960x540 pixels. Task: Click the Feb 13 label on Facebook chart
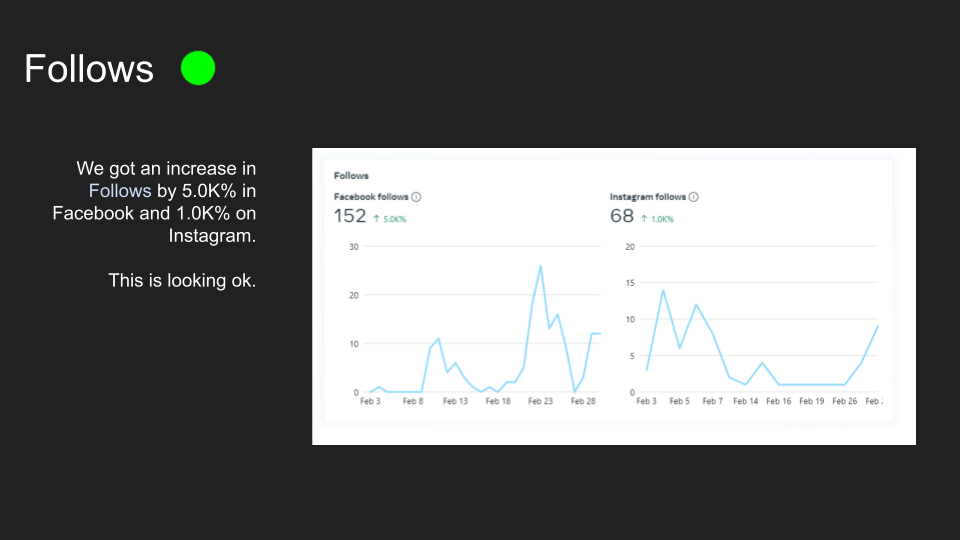click(x=455, y=401)
